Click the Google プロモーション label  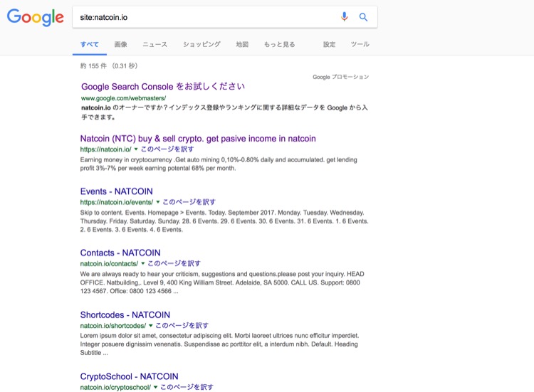(340, 77)
